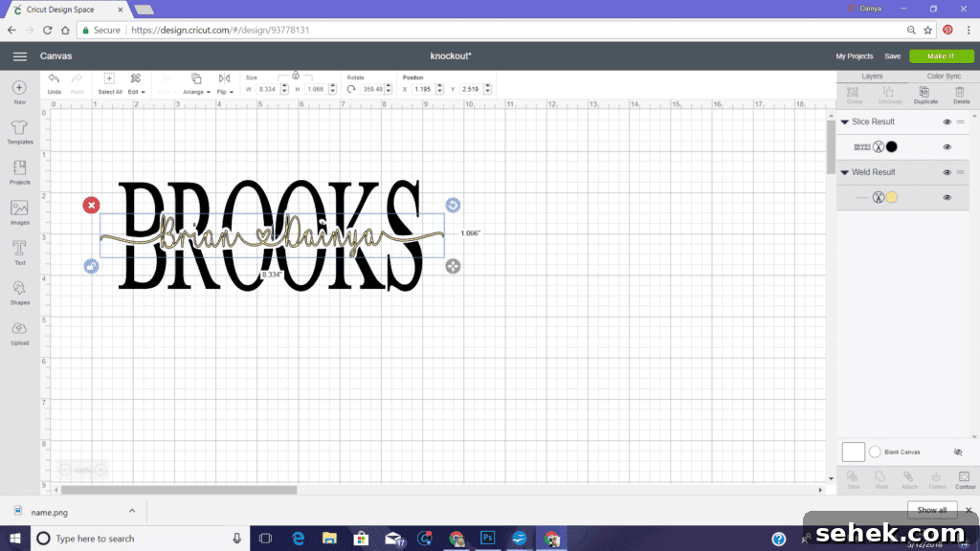
Task: Click Save in the header
Action: 893,56
